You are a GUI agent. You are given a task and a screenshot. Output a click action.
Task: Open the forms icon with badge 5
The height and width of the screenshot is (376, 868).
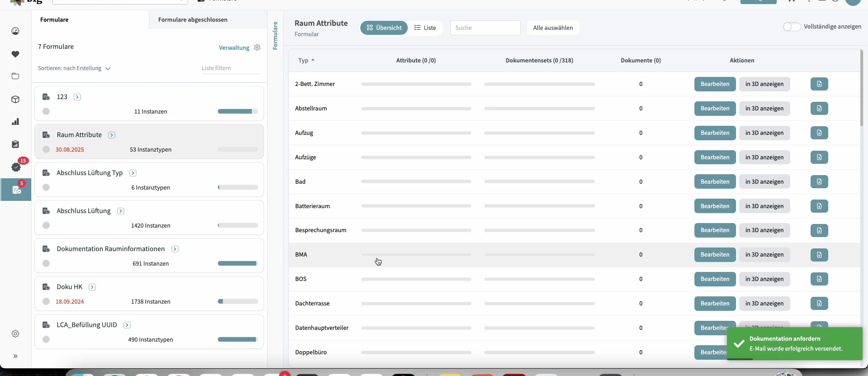(x=17, y=190)
